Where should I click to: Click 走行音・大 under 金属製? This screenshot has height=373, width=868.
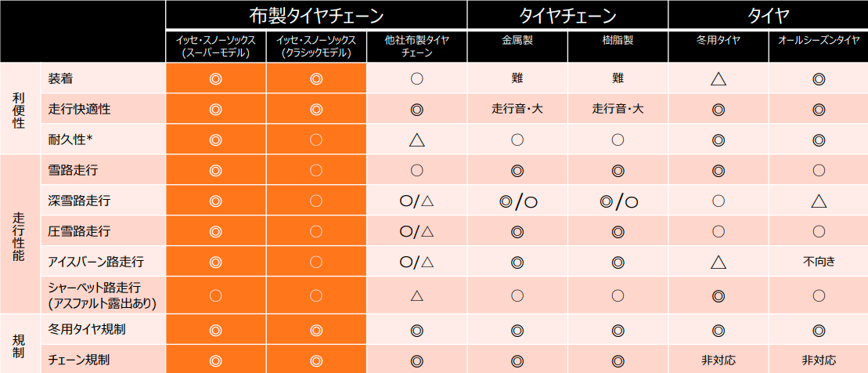pyautogui.click(x=517, y=109)
